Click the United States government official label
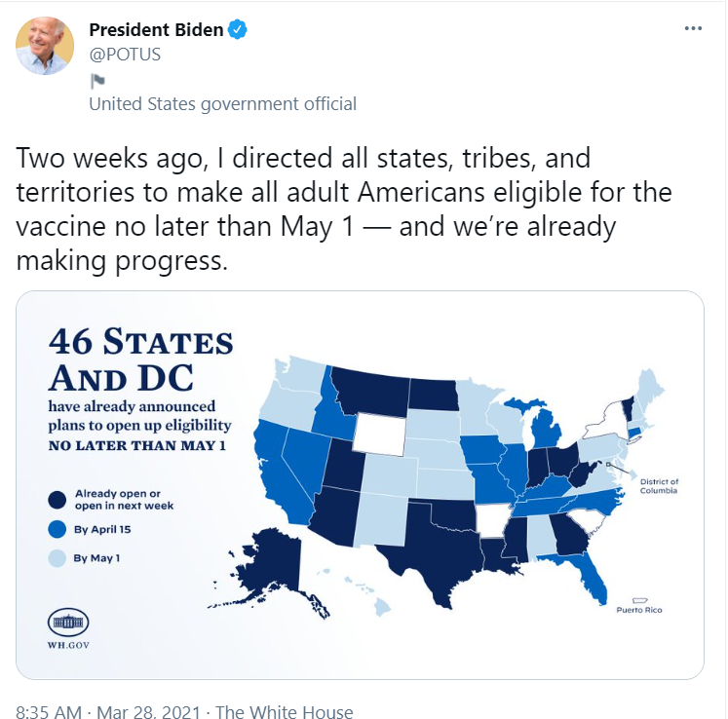 pyautogui.click(x=222, y=104)
